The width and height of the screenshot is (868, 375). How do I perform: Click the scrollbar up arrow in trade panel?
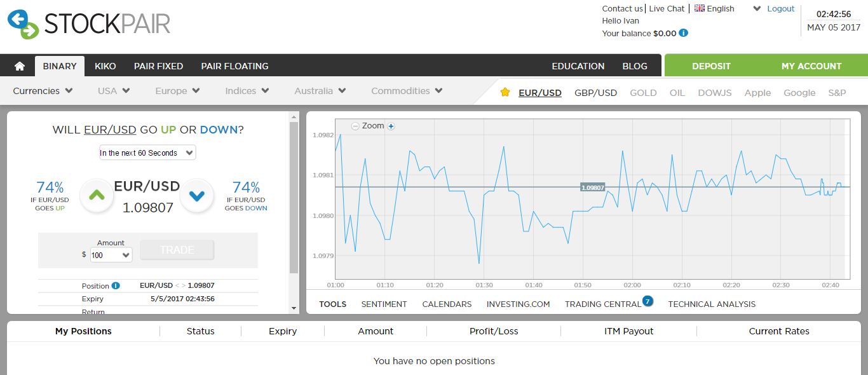click(294, 117)
